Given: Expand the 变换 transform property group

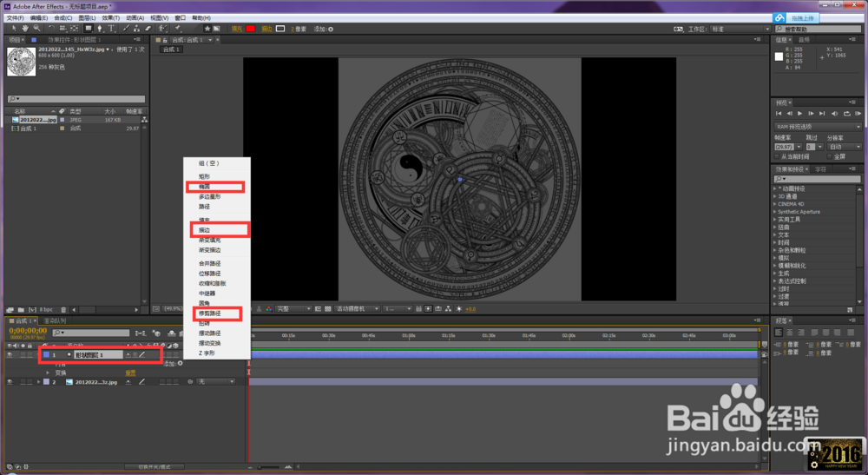Looking at the screenshot, I should pyautogui.click(x=48, y=373).
